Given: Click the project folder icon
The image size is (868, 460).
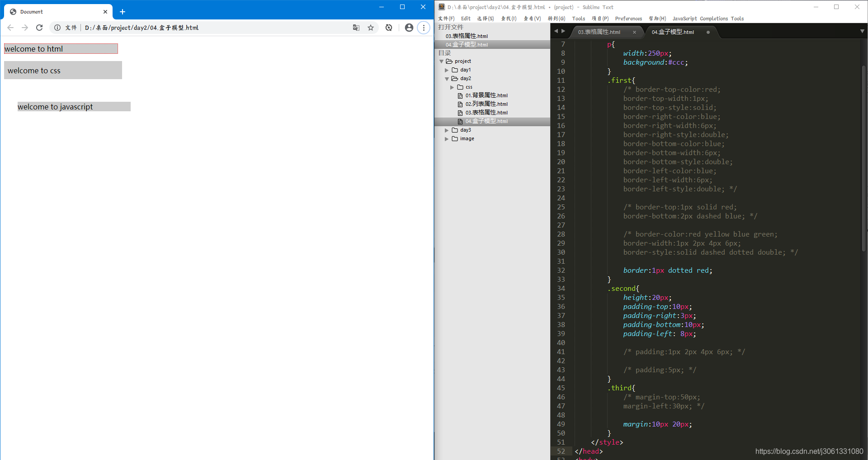Looking at the screenshot, I should pos(449,62).
